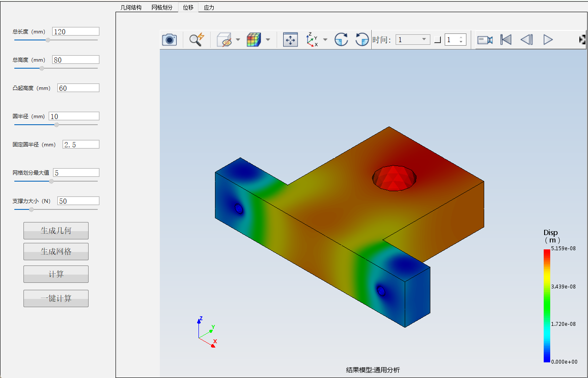This screenshot has height=378, width=588.
Task: Select the section clipping box icon
Action: coord(225,40)
